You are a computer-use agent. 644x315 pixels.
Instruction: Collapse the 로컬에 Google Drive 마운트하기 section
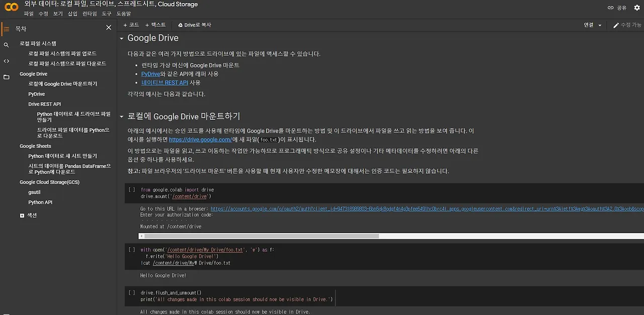[121, 116]
